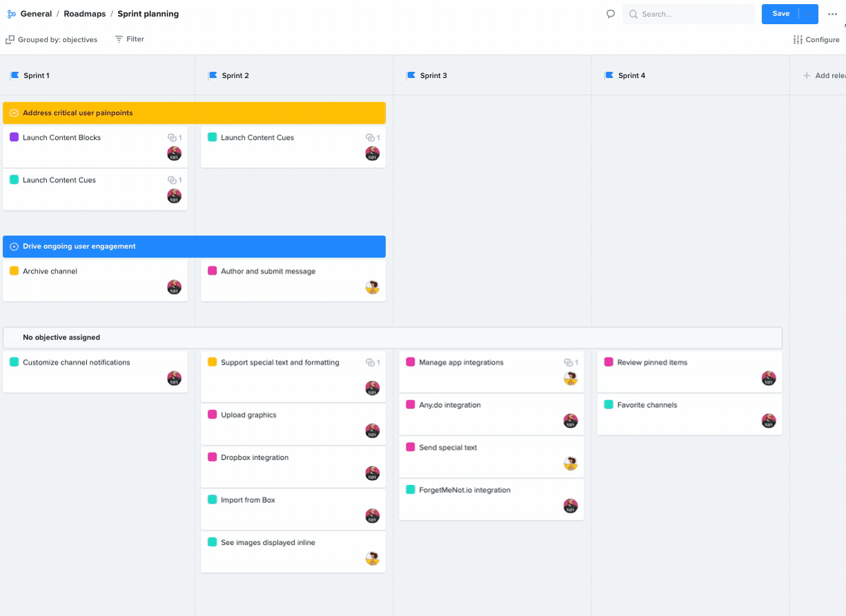This screenshot has height=616, width=846.
Task: Click owner avatar on Archive channel card
Action: (175, 287)
